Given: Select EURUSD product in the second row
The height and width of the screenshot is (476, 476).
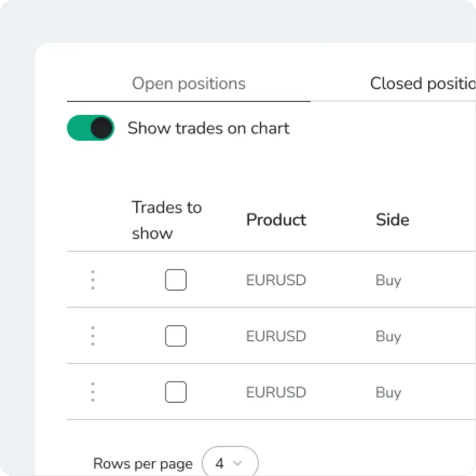Looking at the screenshot, I should click(x=275, y=337).
